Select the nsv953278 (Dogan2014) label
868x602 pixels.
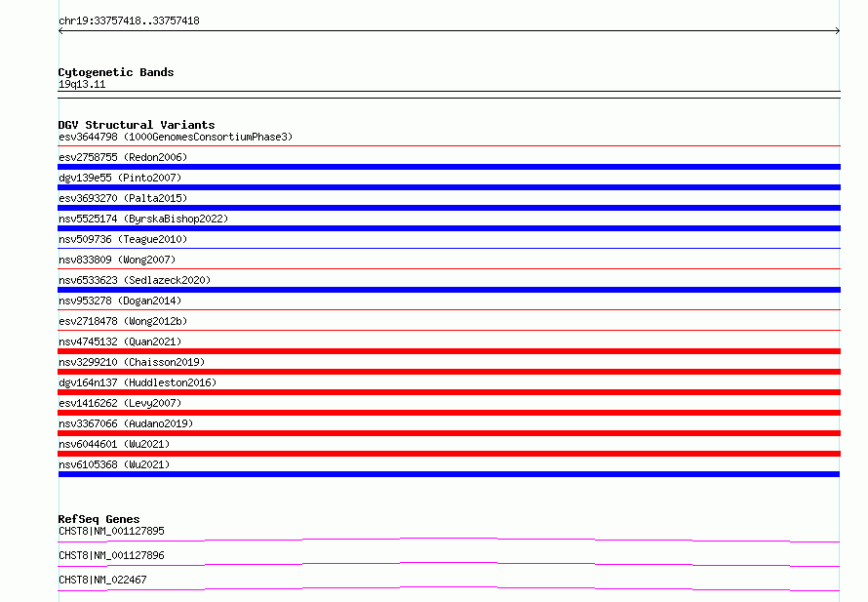click(x=120, y=301)
